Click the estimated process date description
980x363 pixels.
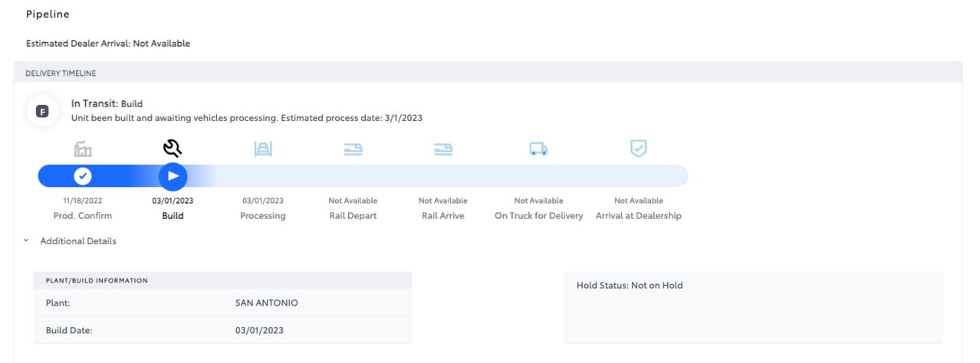pyautogui.click(x=247, y=118)
